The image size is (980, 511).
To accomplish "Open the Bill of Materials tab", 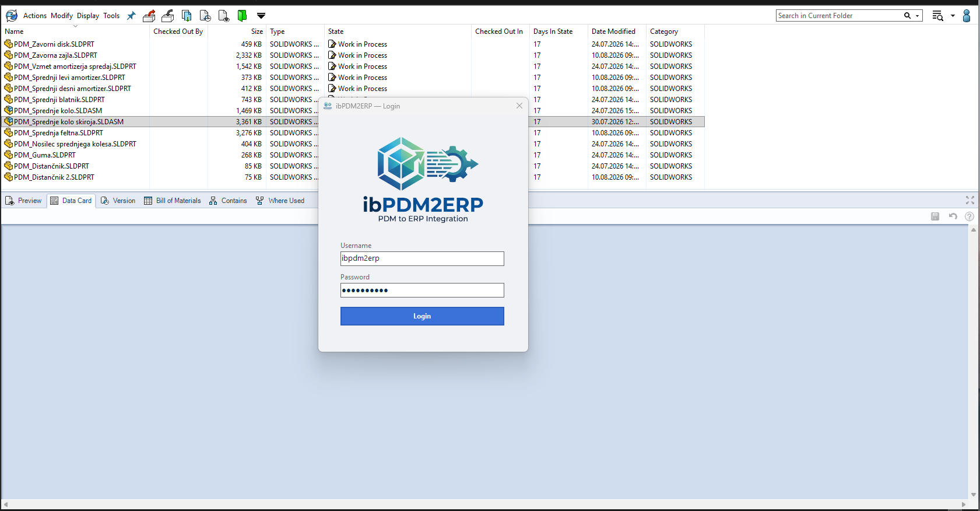I will click(172, 201).
